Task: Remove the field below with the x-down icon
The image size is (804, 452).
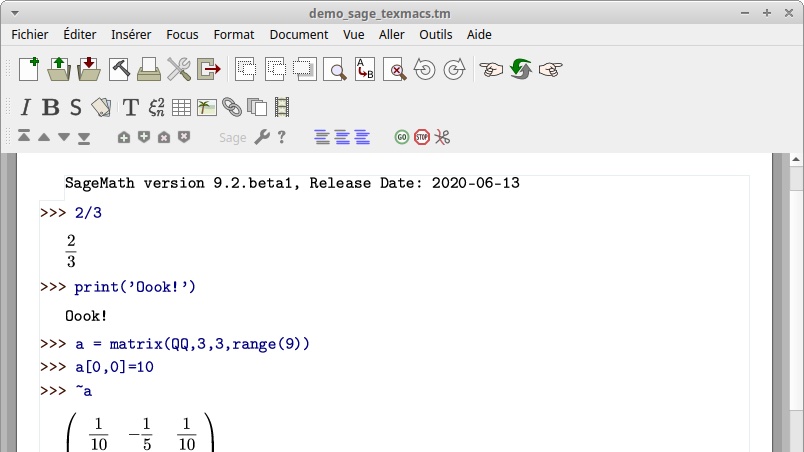Action: [x=184, y=137]
